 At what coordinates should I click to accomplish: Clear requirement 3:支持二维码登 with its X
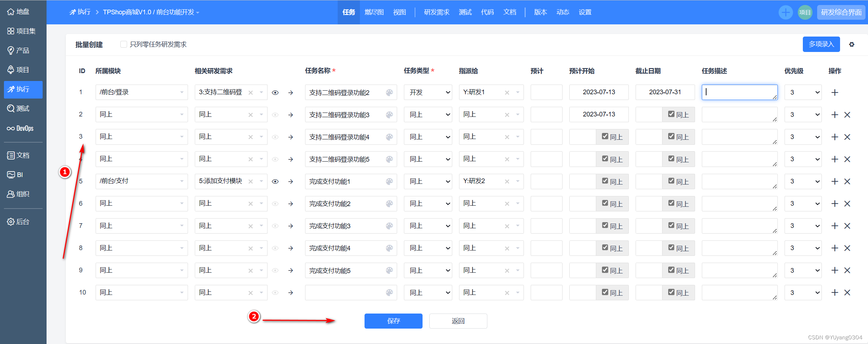click(251, 92)
